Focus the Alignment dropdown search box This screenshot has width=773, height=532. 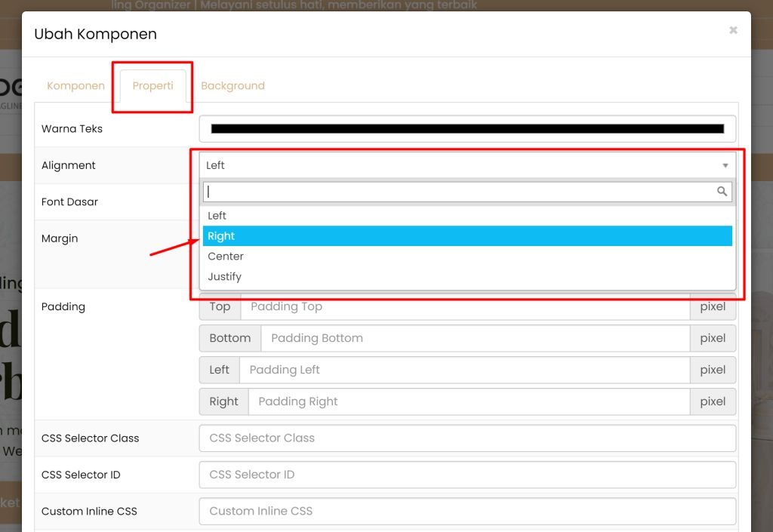[458, 192]
